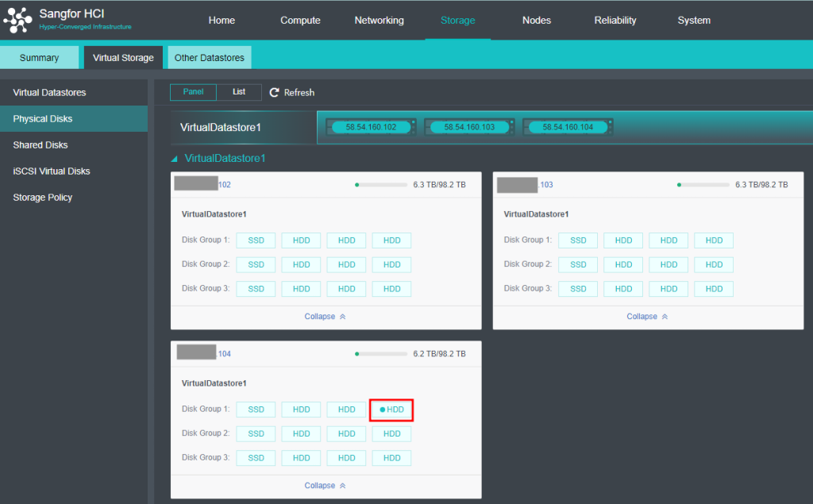Select last HDD in Disk Group 3, node .102

click(x=392, y=289)
